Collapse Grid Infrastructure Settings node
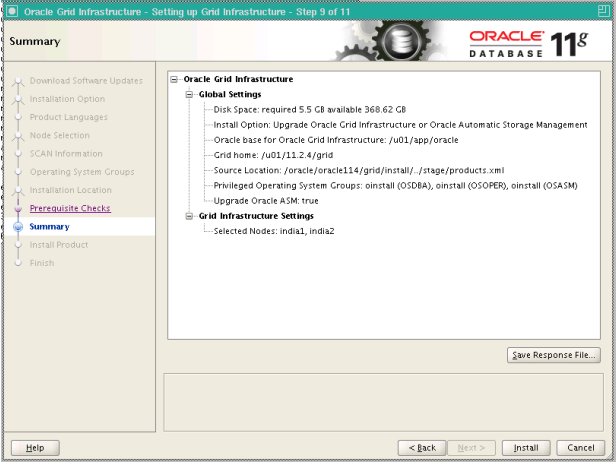 coord(189,216)
